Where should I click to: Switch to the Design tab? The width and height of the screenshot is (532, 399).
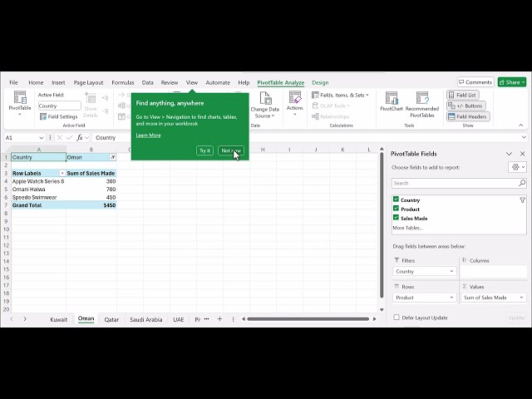(320, 82)
